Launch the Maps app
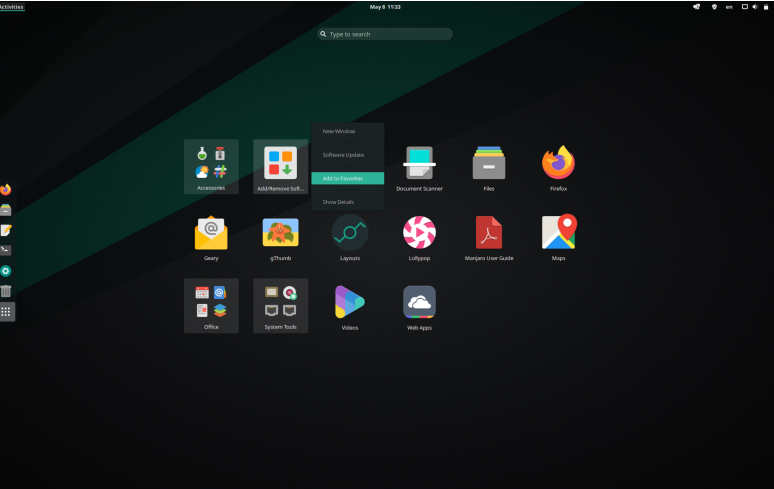The width and height of the screenshot is (774, 489). coord(558,237)
